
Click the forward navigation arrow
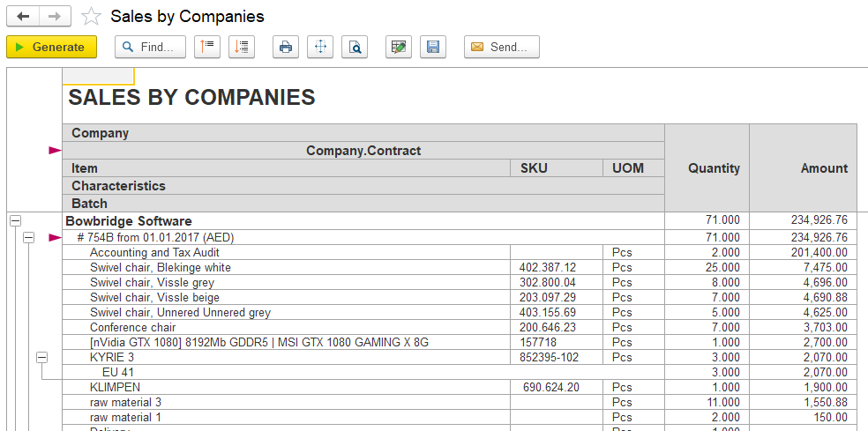tap(55, 17)
